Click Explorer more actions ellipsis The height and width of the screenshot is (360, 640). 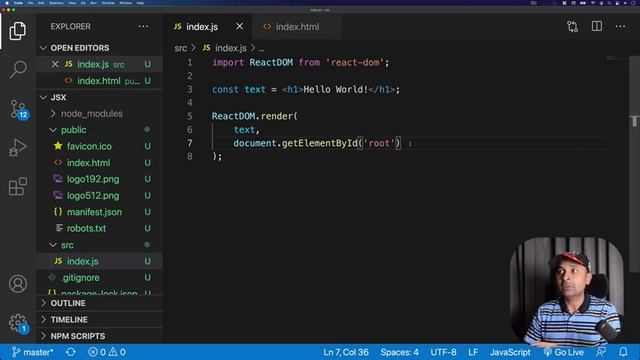click(143, 27)
